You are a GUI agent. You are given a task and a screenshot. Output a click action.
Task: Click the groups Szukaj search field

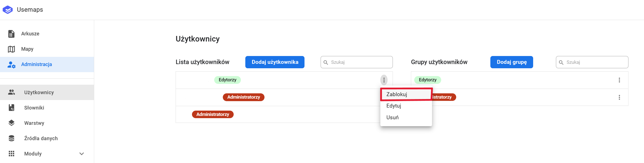(595, 62)
